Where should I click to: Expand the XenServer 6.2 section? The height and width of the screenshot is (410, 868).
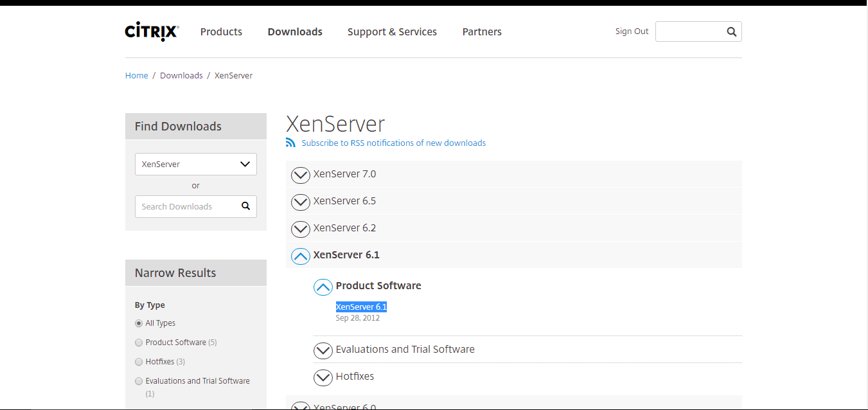[x=514, y=228]
